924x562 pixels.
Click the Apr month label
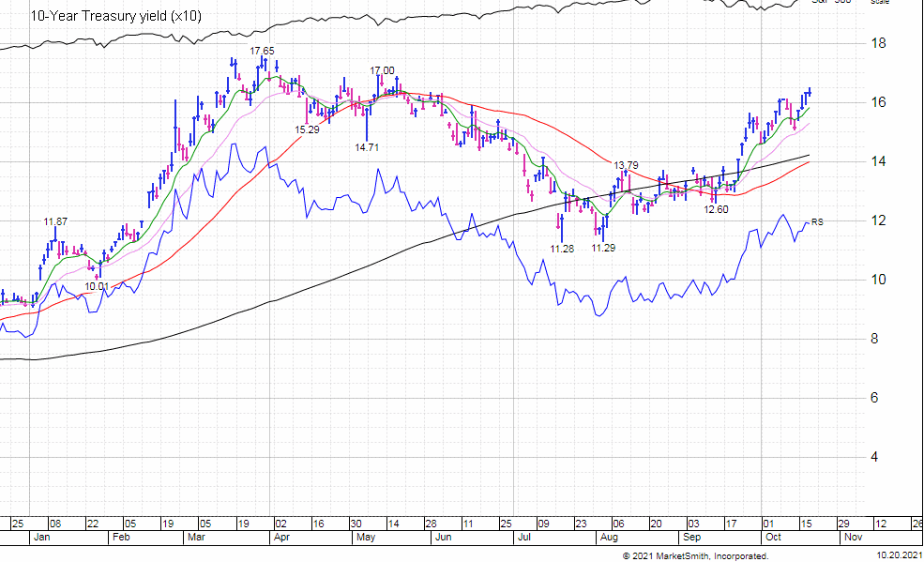281,538
